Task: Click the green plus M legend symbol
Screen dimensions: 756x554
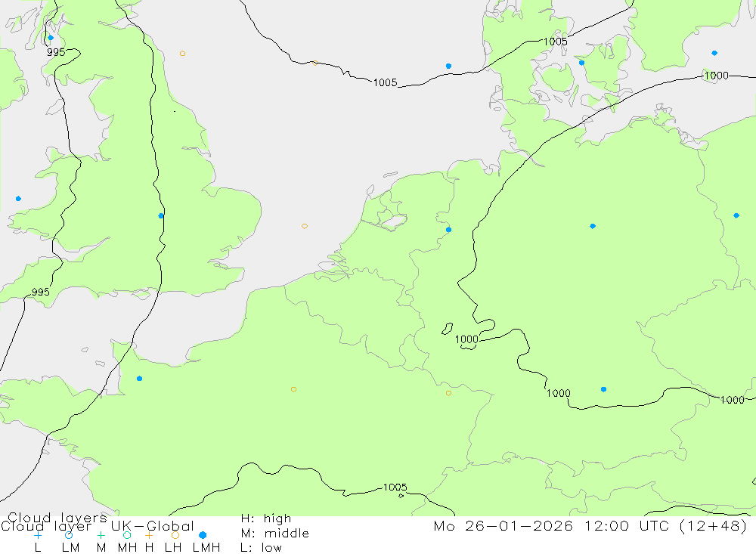Action: pyautogui.click(x=101, y=535)
